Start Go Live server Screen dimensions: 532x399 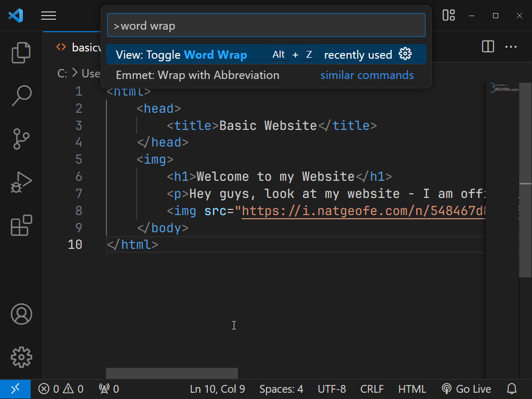[x=467, y=389]
